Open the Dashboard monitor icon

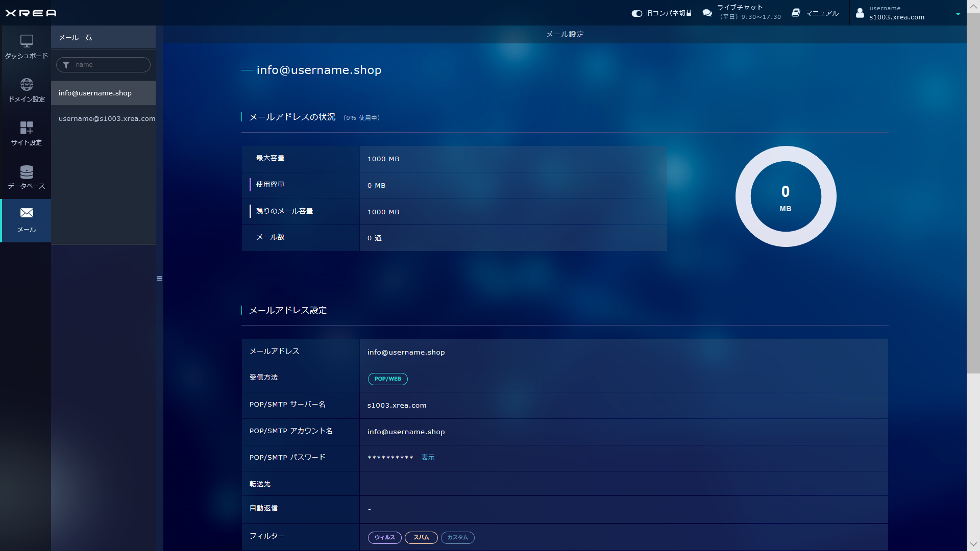(x=27, y=41)
